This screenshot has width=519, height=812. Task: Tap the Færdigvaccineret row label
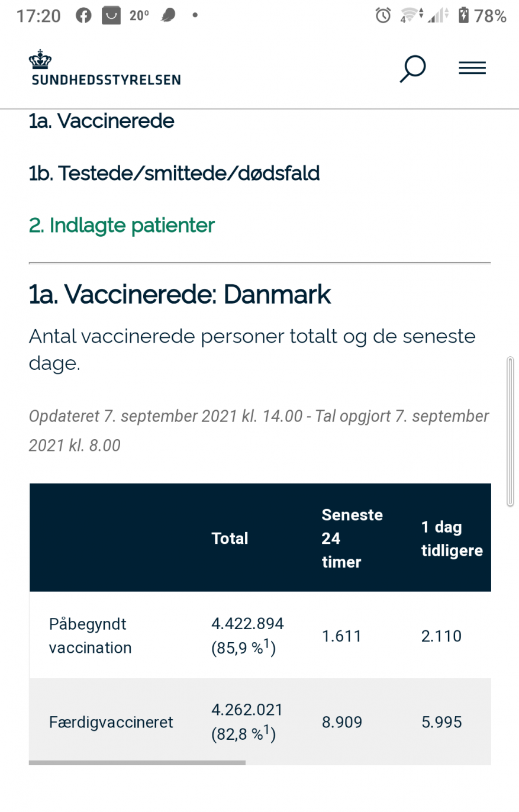coord(111,722)
